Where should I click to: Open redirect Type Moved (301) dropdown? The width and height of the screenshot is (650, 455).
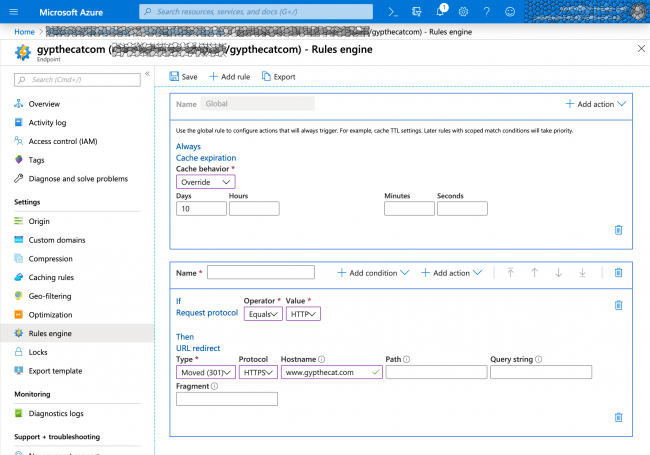click(206, 372)
